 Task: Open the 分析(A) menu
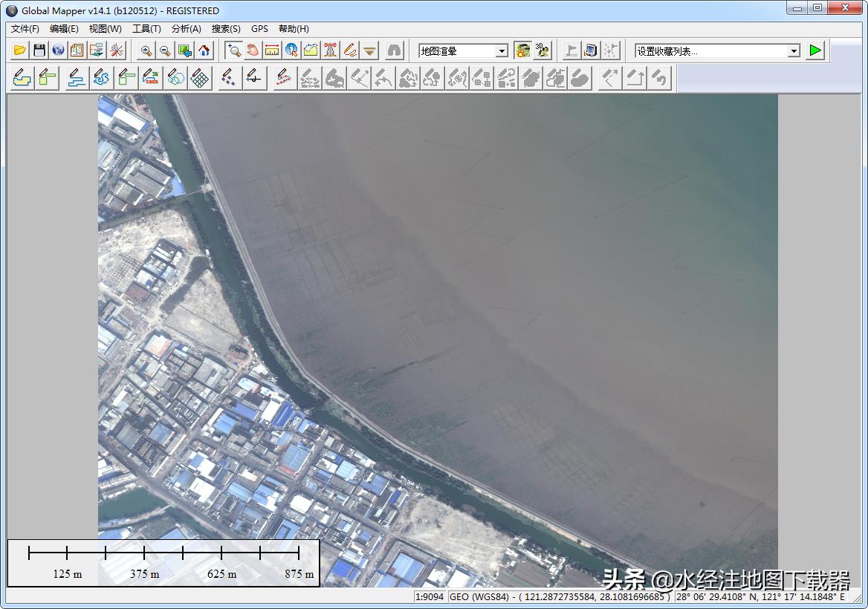pyautogui.click(x=186, y=29)
